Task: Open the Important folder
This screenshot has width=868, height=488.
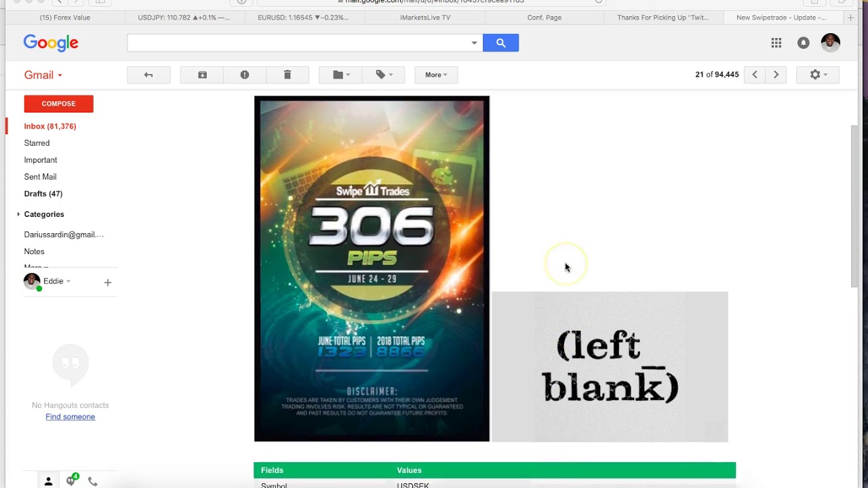Action: click(x=41, y=160)
